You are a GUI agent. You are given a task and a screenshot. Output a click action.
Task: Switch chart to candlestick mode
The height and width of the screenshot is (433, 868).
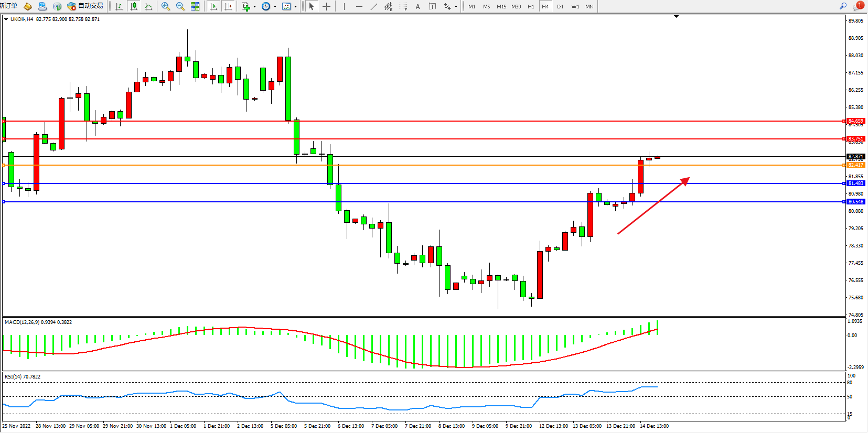click(134, 6)
